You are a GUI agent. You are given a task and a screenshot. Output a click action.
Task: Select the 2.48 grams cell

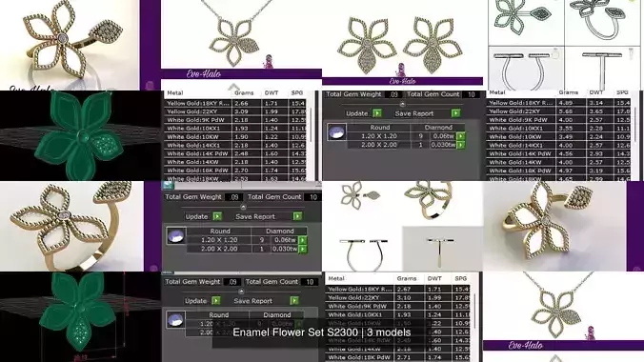[247, 153]
